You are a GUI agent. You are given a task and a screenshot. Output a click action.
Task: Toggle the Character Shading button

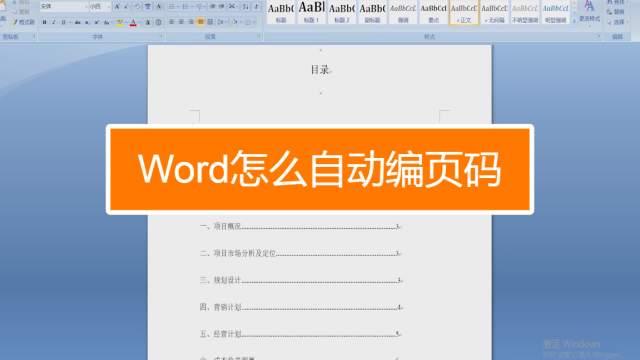148,22
